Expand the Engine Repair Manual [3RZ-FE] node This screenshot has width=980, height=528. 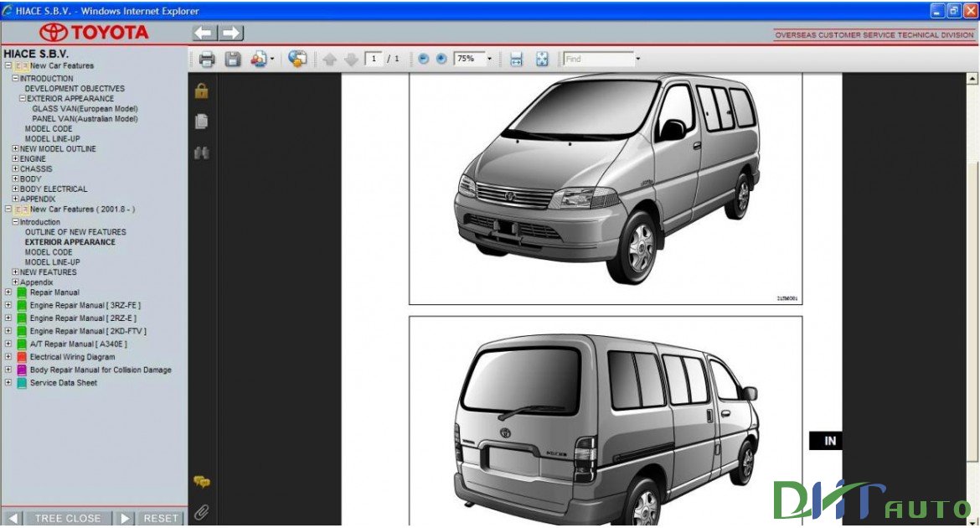(7, 305)
